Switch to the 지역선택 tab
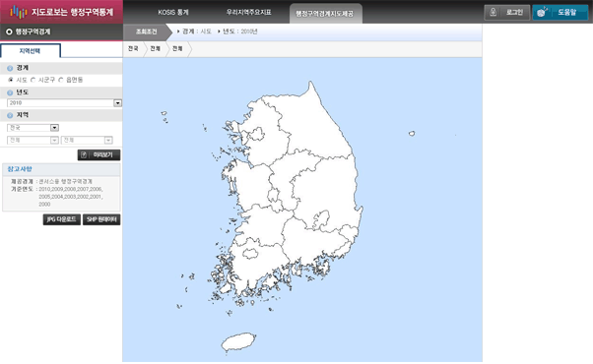Image resolution: width=593 pixels, height=364 pixels. tap(31, 51)
